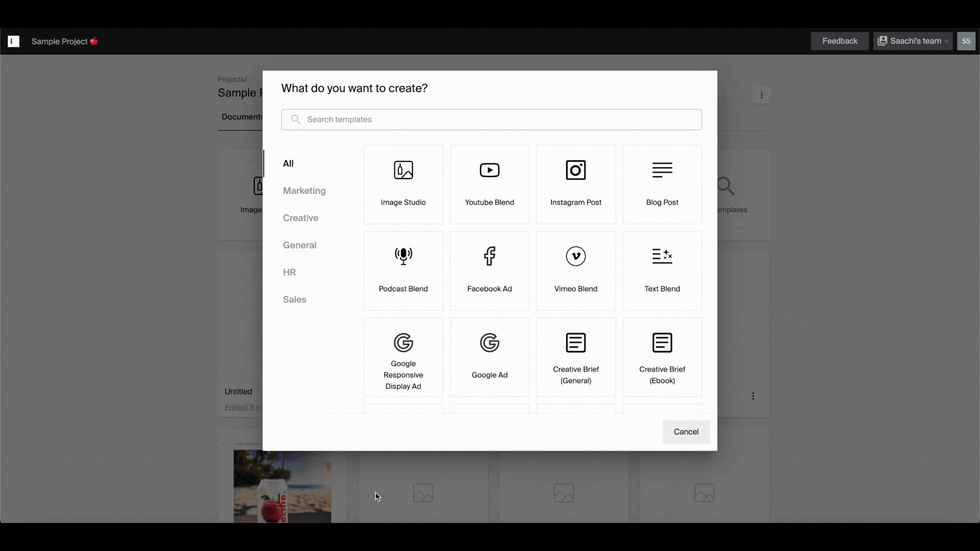
Task: Select the All templates filter
Action: 288,163
